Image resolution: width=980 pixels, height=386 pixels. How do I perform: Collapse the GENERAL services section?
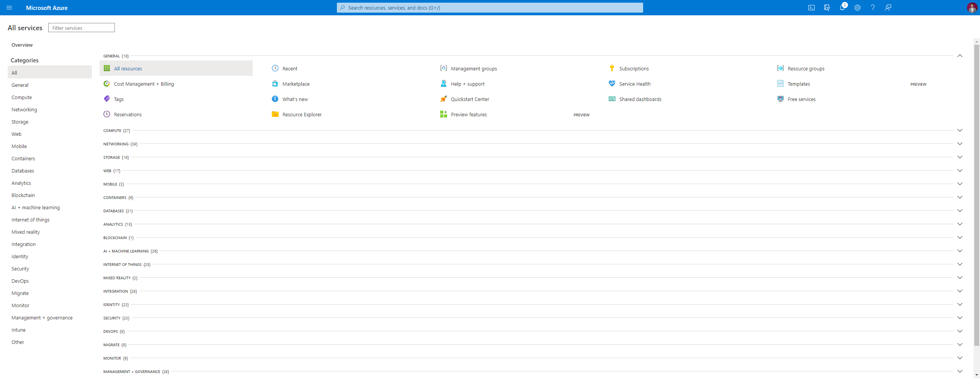click(x=960, y=56)
